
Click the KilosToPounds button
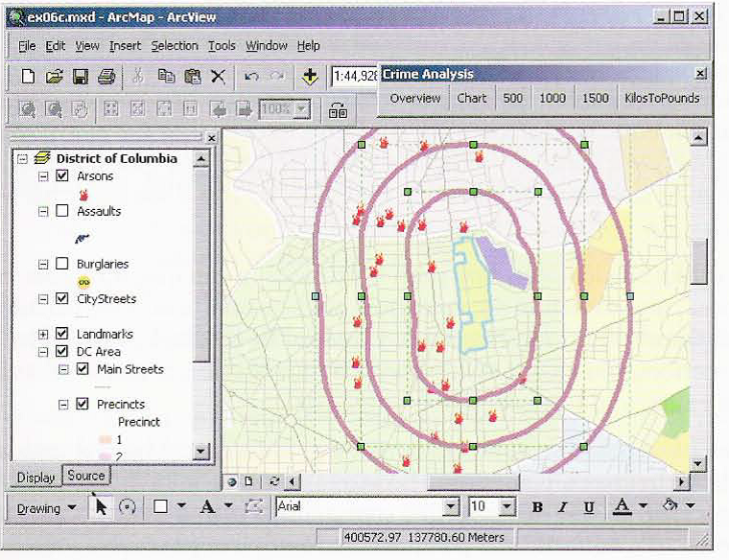click(662, 98)
